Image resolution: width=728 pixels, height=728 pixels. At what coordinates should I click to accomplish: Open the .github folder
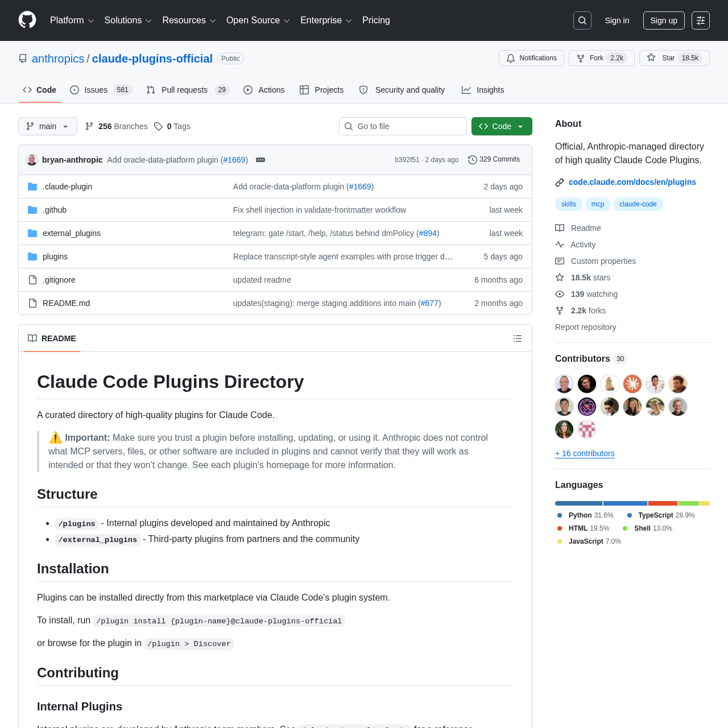55,210
